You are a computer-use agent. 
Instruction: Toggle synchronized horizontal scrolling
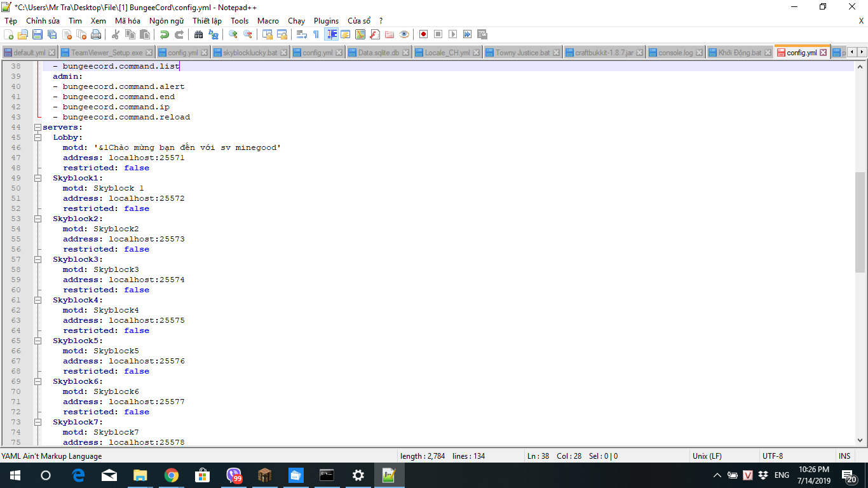(282, 34)
